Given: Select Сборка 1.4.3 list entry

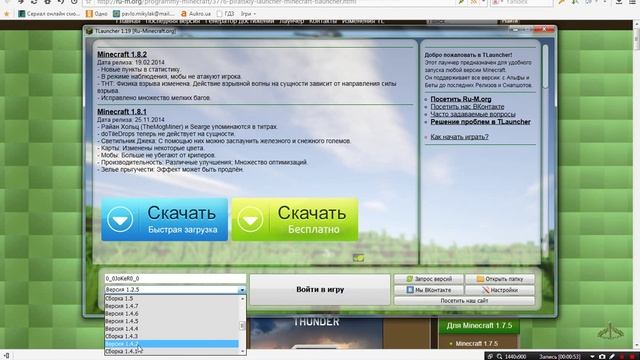Looking at the screenshot, I should pyautogui.click(x=171, y=336).
